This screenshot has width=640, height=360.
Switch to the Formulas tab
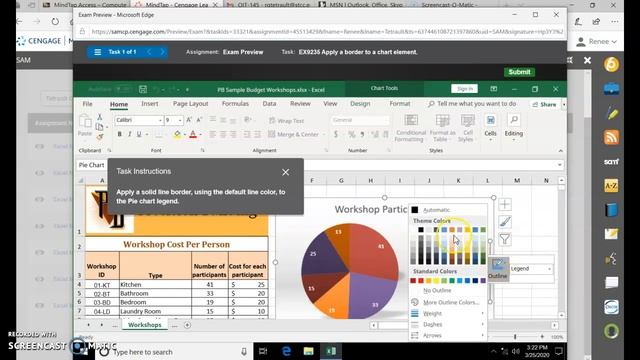click(x=235, y=104)
